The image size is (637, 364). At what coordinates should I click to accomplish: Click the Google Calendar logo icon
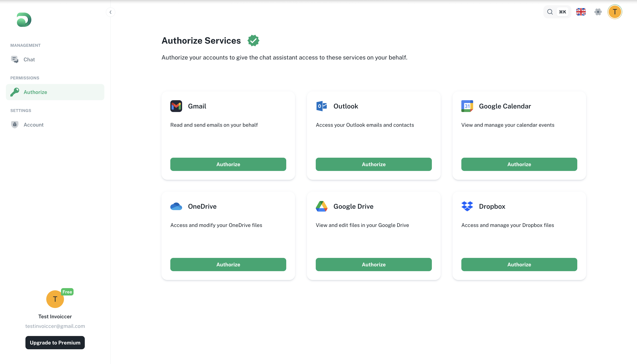coord(467,106)
